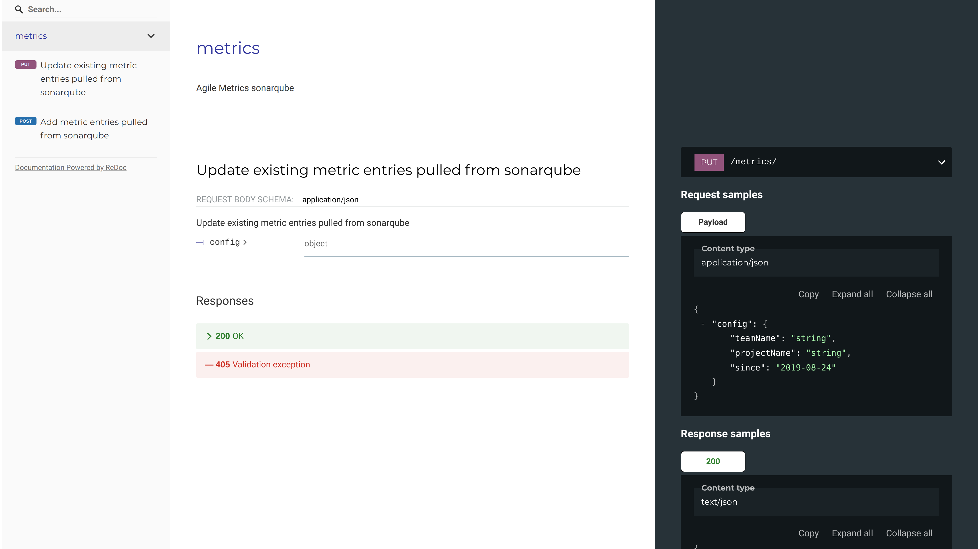Click the search magnifier icon

pyautogui.click(x=19, y=10)
